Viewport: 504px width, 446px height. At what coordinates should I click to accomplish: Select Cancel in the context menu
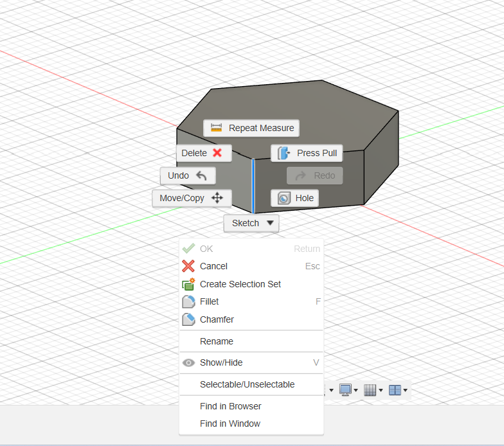point(251,266)
